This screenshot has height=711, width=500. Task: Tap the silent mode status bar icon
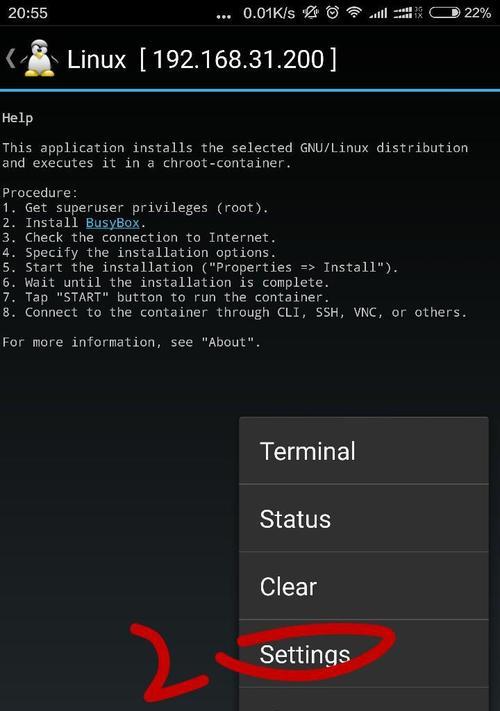click(311, 13)
